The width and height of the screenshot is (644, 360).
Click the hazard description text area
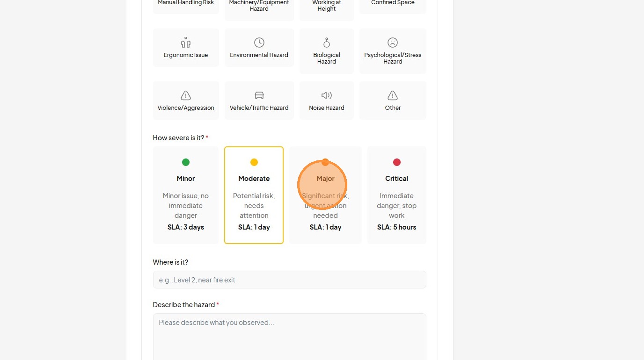click(289, 337)
